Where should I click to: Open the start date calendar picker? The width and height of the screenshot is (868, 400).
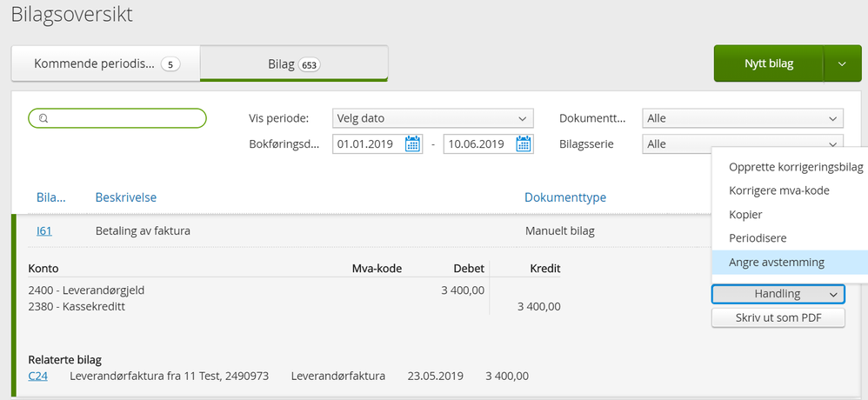[x=413, y=144]
